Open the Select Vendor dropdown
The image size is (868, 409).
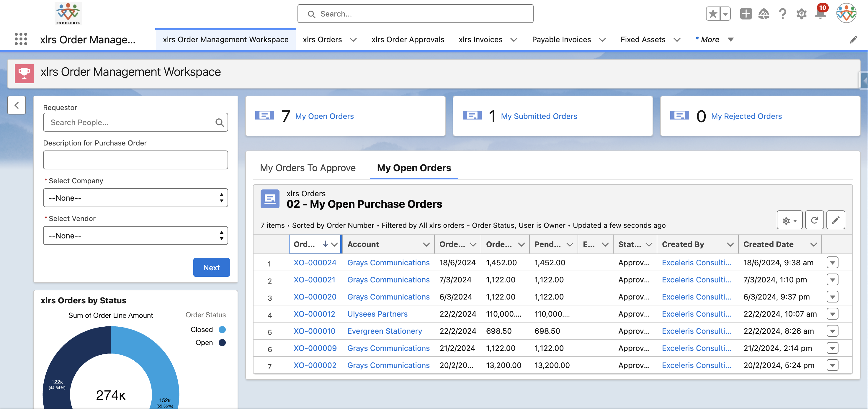tap(135, 235)
